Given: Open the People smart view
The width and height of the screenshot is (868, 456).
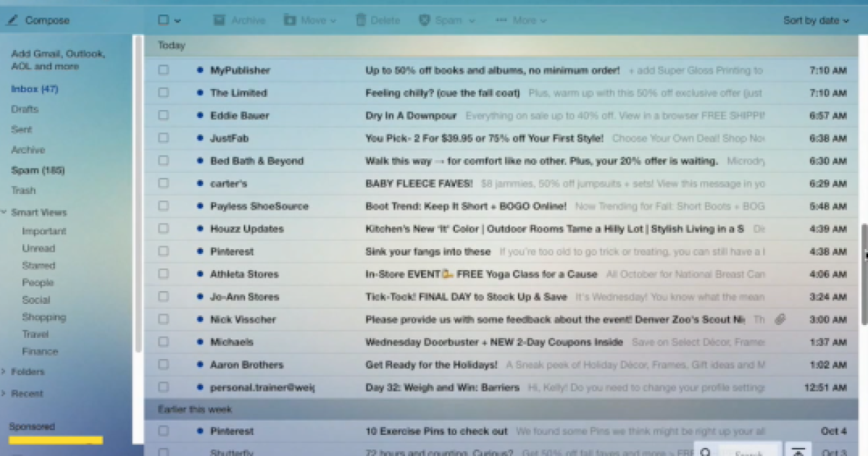Looking at the screenshot, I should (38, 283).
